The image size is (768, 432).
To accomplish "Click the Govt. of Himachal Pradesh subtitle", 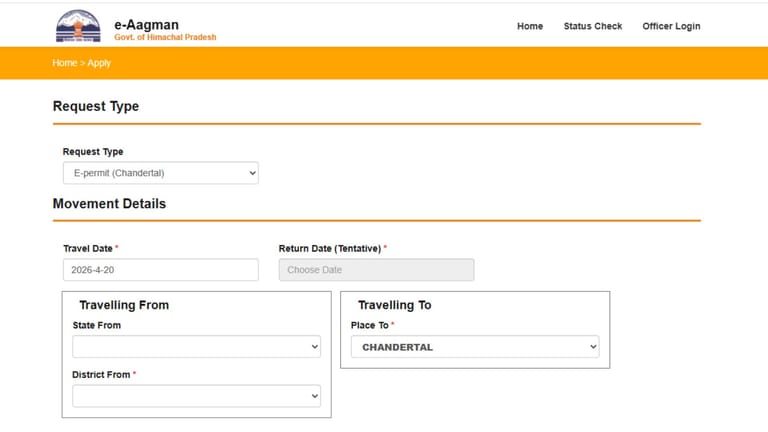I will [x=165, y=37].
